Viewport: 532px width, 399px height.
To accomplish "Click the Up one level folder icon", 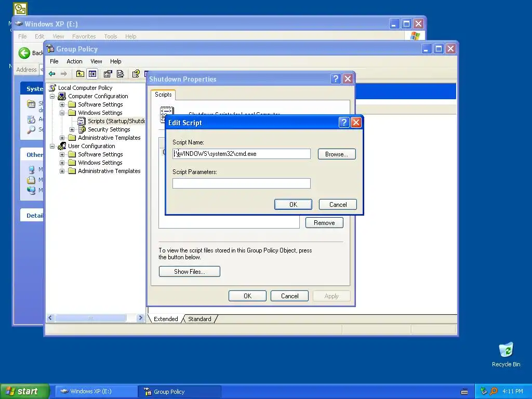I will pyautogui.click(x=80, y=74).
